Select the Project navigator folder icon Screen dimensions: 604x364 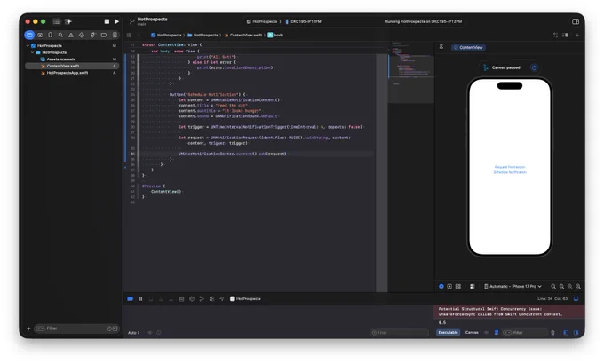29,35
